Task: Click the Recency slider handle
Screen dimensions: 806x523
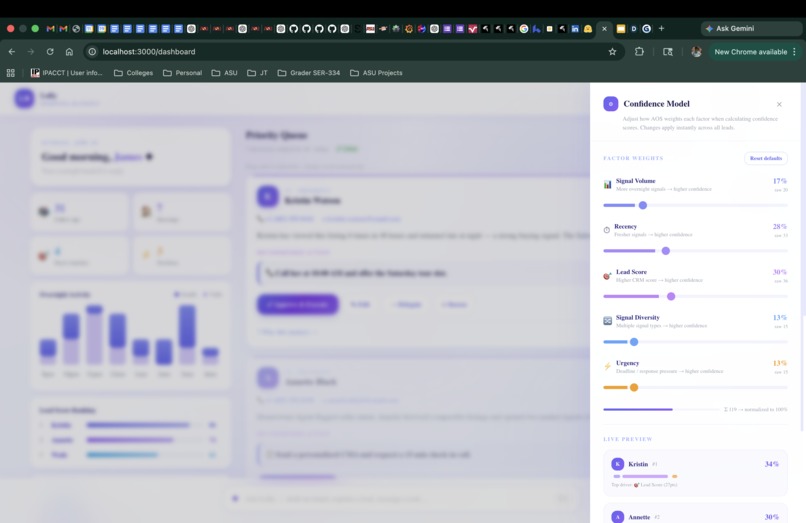Action: tap(666, 251)
